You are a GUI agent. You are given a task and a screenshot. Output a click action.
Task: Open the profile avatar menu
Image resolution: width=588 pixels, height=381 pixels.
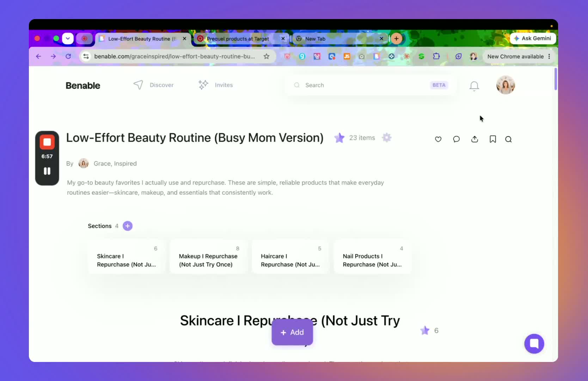tap(506, 85)
